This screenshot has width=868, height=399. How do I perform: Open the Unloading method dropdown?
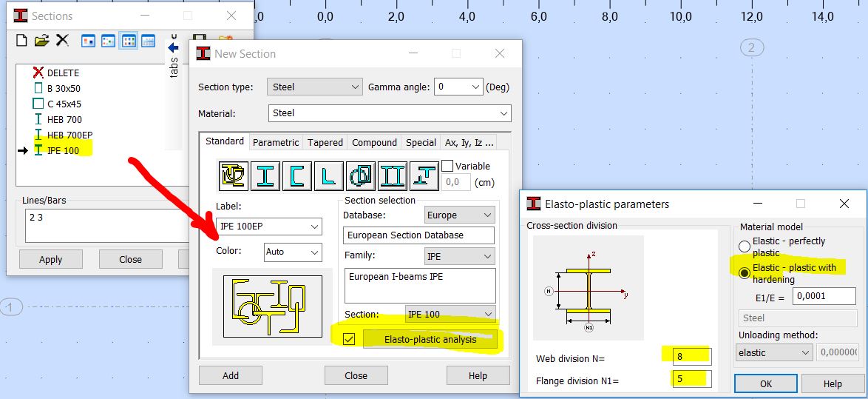coord(774,352)
